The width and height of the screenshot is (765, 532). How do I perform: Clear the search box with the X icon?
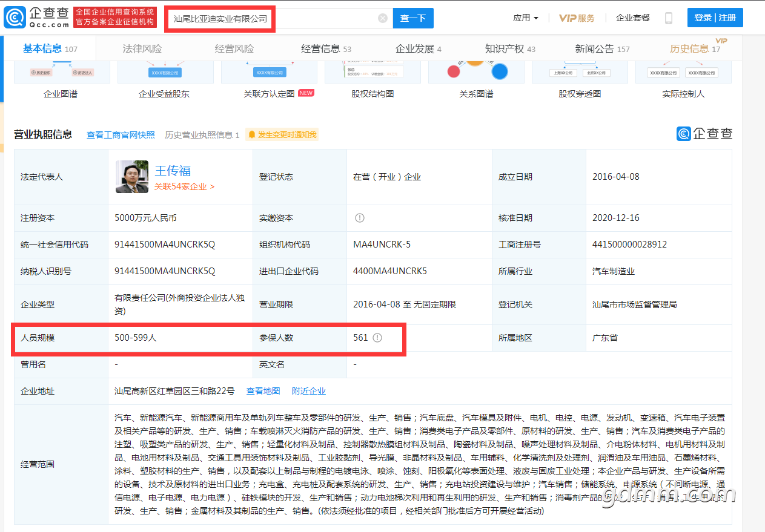[383, 18]
